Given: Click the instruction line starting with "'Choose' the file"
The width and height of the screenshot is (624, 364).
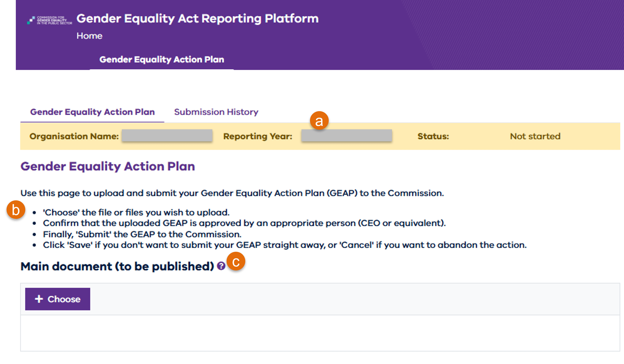Looking at the screenshot, I should tap(136, 212).
